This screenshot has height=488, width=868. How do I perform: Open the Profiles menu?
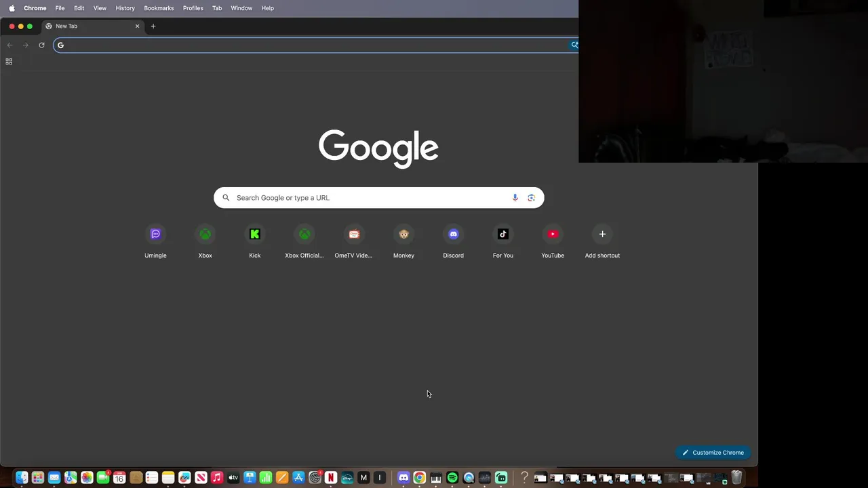point(193,8)
